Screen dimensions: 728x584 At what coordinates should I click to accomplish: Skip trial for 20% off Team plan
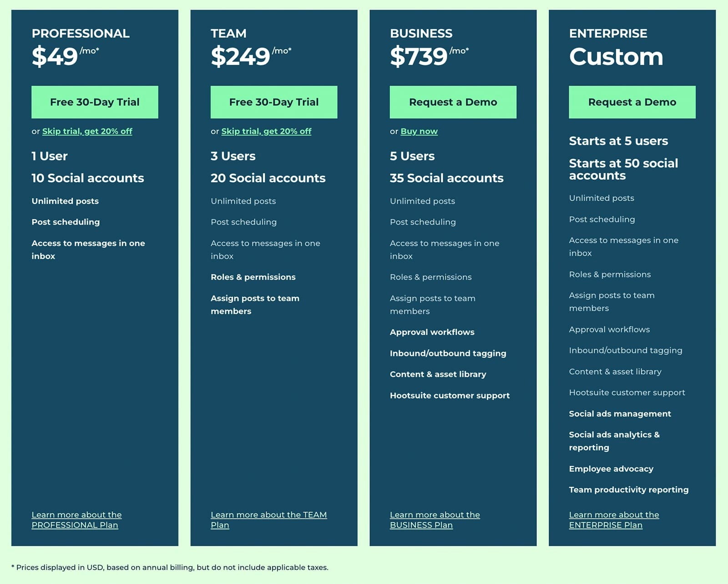(x=266, y=131)
